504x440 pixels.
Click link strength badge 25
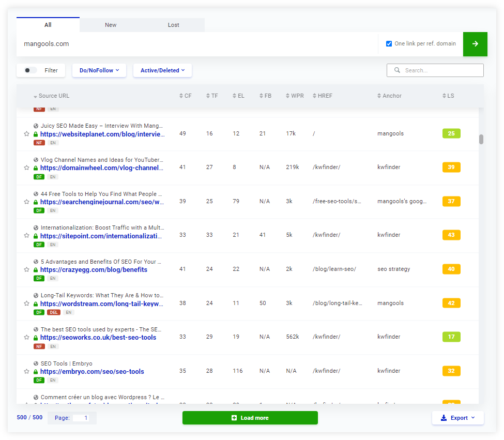pos(451,133)
